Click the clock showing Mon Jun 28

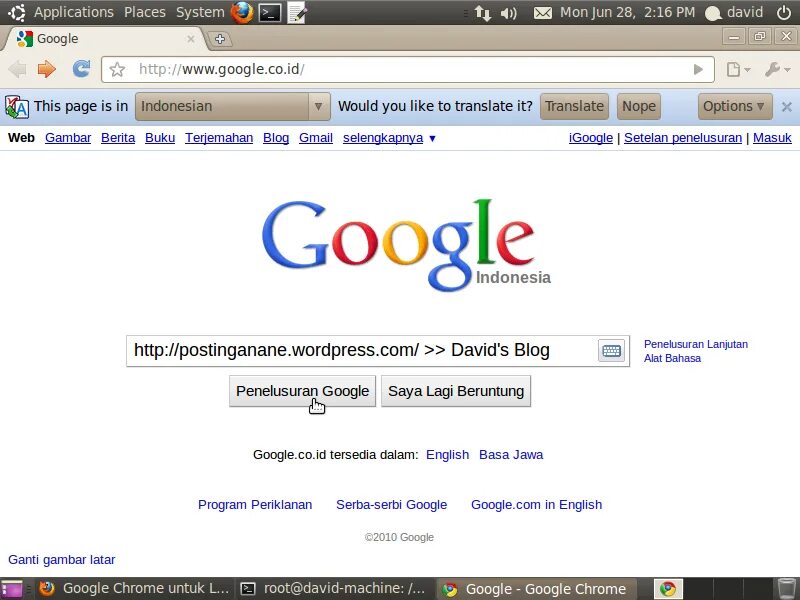pos(627,12)
